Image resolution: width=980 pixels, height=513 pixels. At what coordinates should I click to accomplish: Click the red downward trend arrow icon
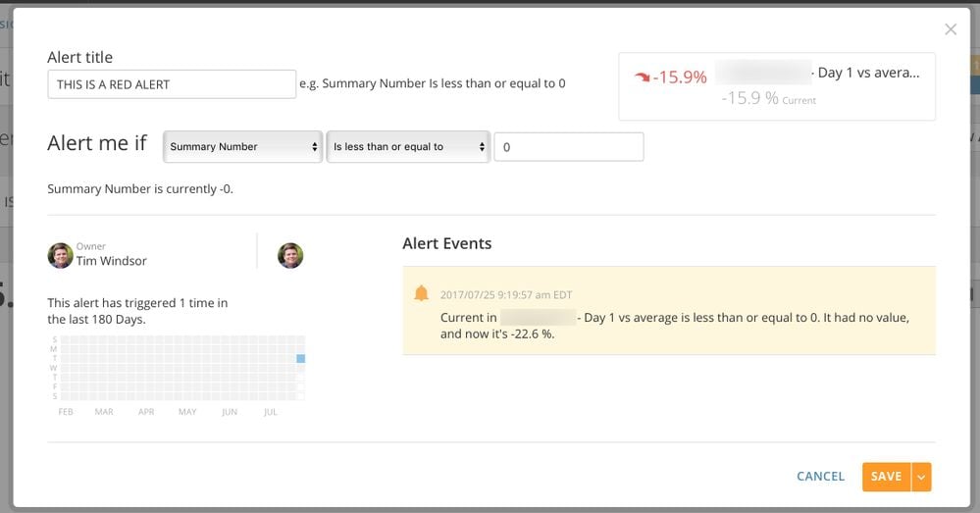coord(642,77)
